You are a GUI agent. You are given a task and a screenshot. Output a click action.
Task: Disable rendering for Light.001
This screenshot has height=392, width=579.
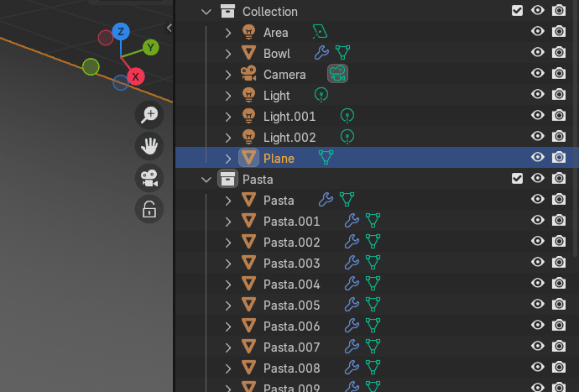(559, 116)
